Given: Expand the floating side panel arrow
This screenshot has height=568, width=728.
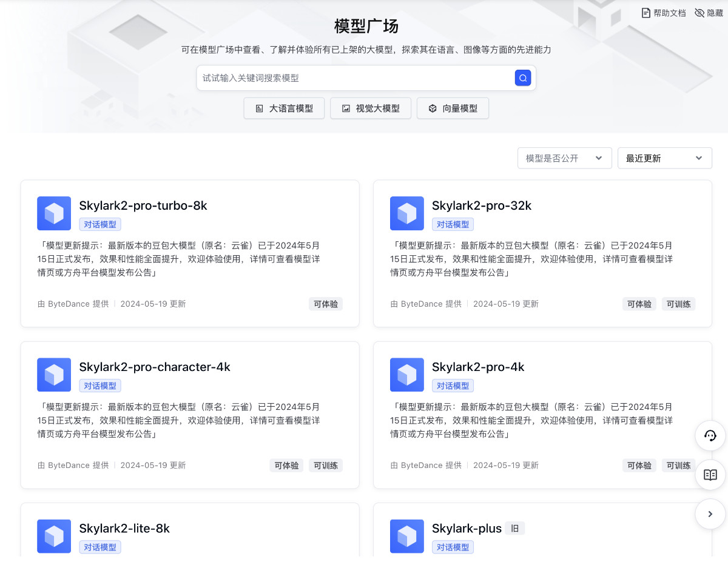Looking at the screenshot, I should (x=710, y=514).
